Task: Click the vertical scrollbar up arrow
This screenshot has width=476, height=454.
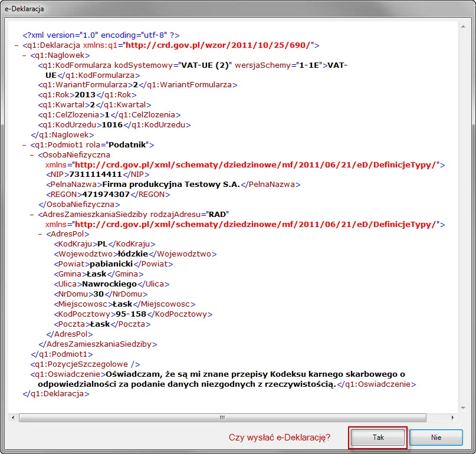Action: click(x=463, y=27)
